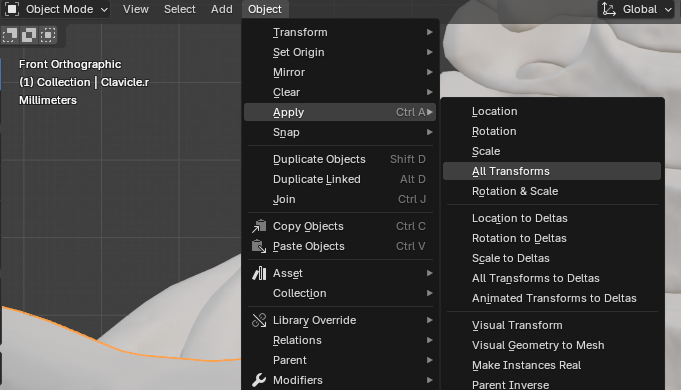Choose the Apply menu entry

[x=340, y=112]
